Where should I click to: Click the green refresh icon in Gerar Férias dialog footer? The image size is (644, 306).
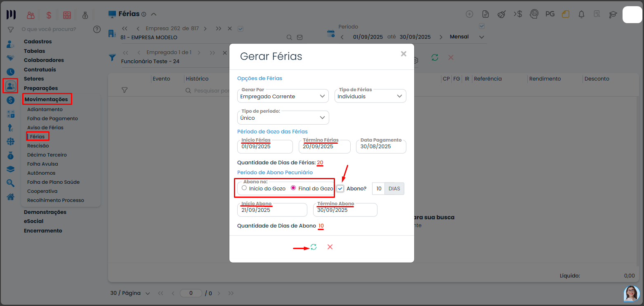[x=314, y=247]
